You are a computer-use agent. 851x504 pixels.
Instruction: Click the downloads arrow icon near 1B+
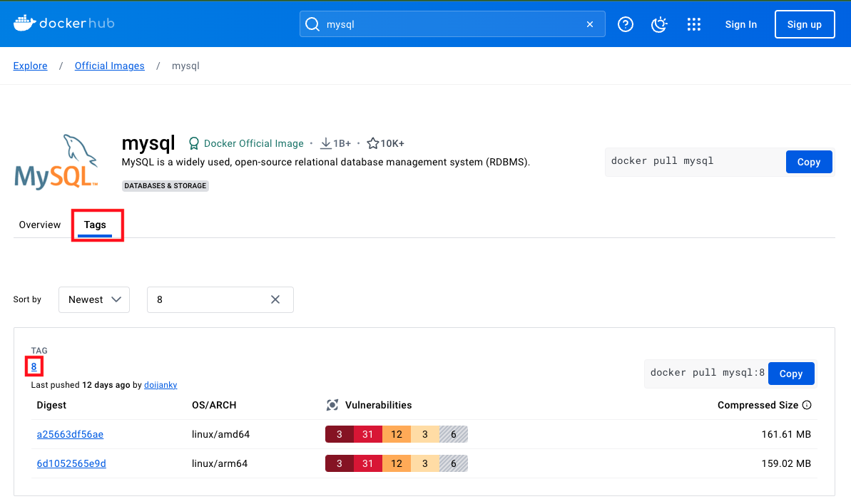pos(326,143)
